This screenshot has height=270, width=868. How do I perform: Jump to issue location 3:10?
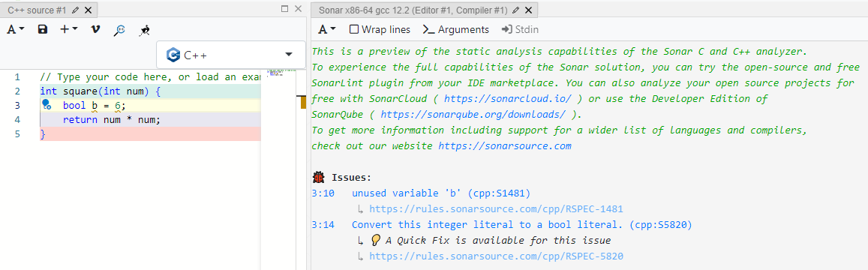(x=323, y=193)
